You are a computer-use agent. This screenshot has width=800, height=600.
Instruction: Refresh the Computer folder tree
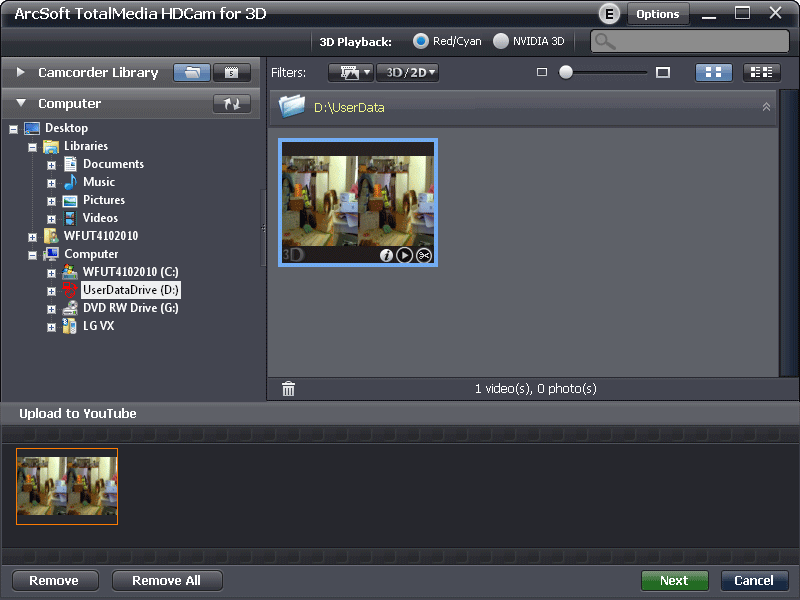tap(232, 104)
